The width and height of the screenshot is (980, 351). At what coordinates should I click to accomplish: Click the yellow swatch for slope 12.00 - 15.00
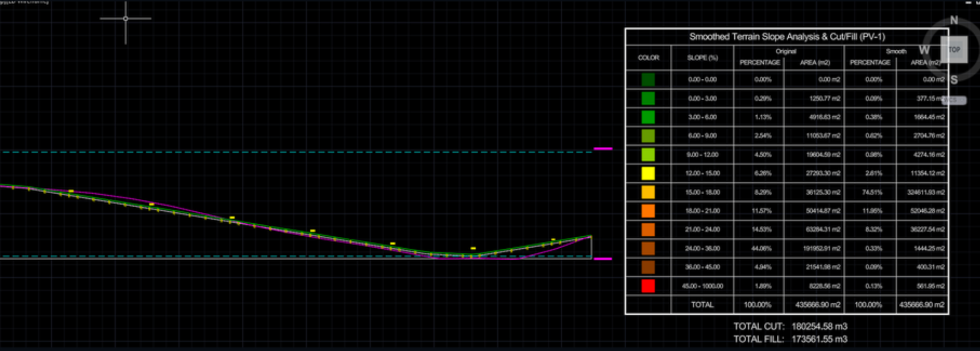point(648,174)
